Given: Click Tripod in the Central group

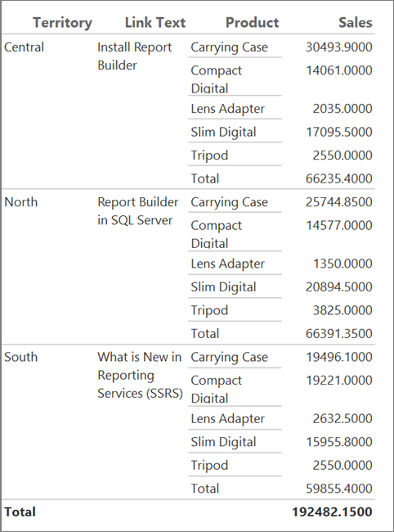Looking at the screenshot, I should (x=209, y=156).
